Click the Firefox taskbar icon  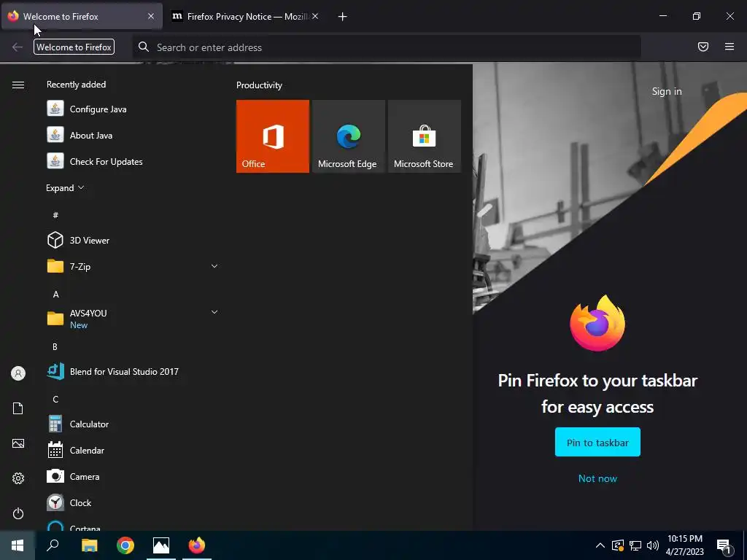[x=197, y=545]
